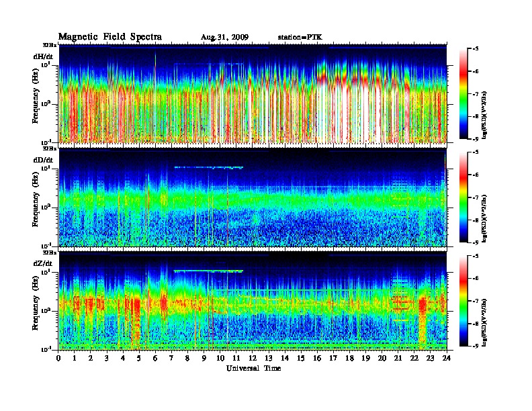Click hour "18" on the Universal Time axis
Viewport: 532px width, 411px height.
pyautogui.click(x=349, y=359)
